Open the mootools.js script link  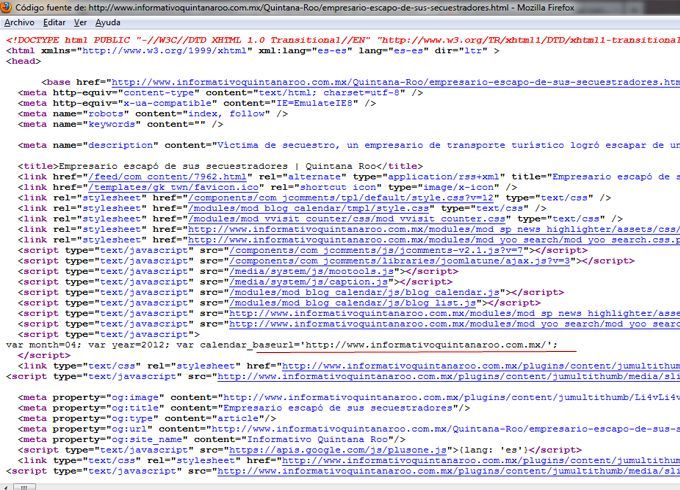pos(311,271)
